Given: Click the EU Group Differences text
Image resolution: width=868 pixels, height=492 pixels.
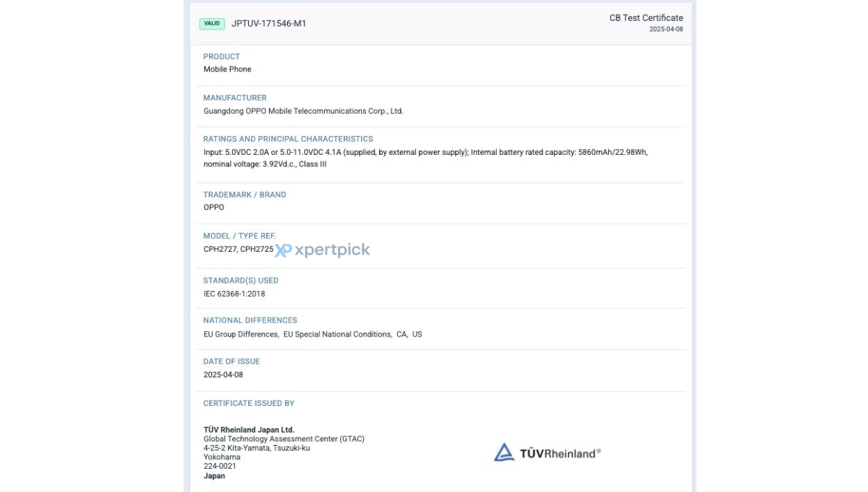Looking at the screenshot, I should coord(241,334).
